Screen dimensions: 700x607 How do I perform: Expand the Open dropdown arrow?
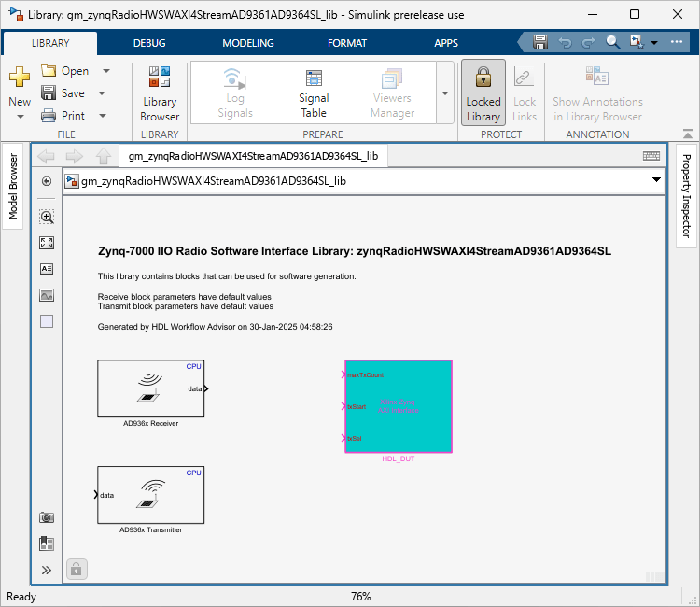point(106,71)
